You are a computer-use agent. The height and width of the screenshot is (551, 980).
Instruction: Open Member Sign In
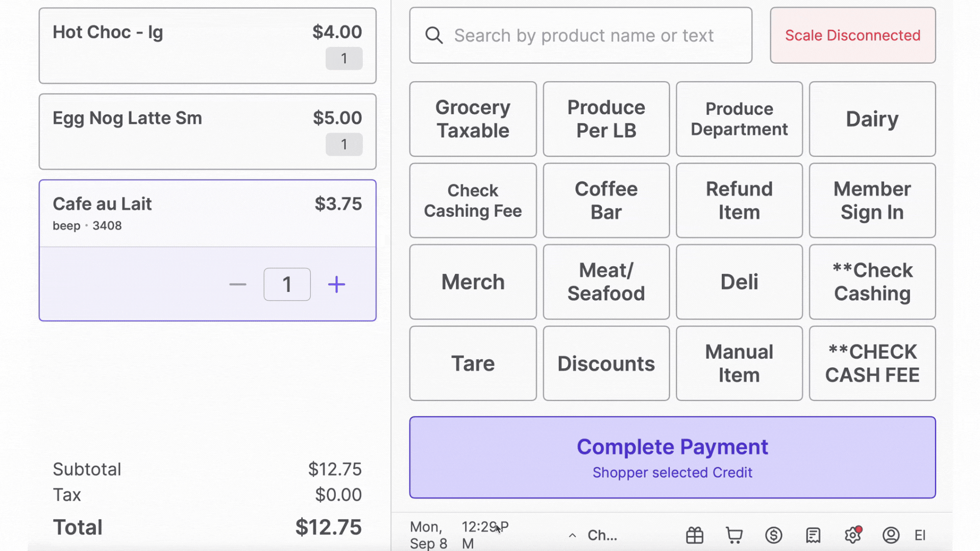coord(872,201)
